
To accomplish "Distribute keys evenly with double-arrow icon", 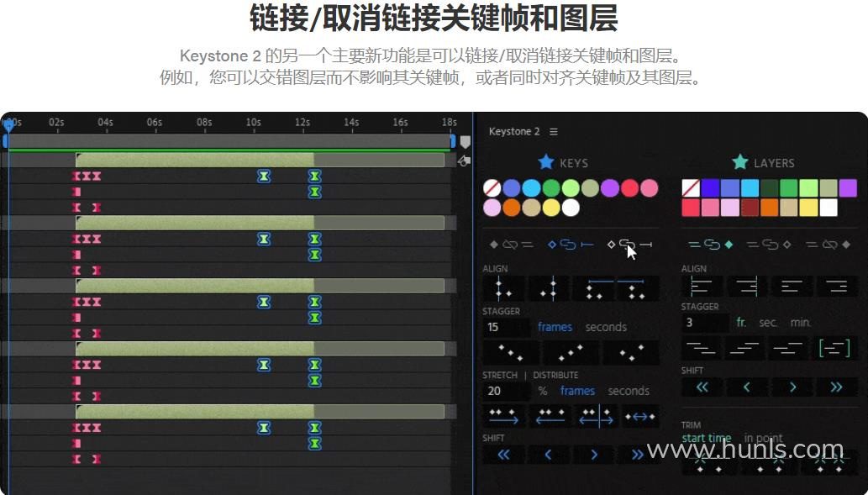I will [640, 416].
